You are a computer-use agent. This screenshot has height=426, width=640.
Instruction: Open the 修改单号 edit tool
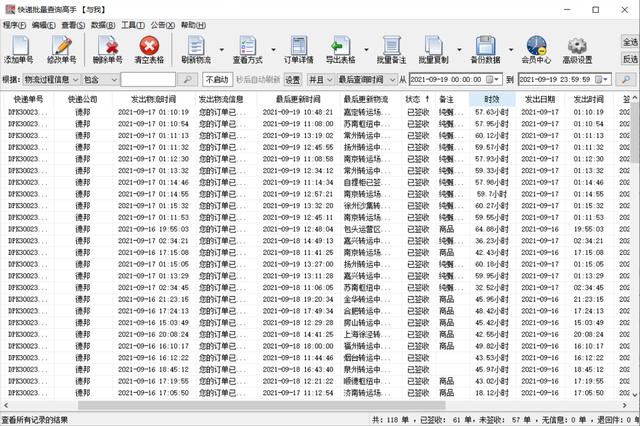[x=62, y=49]
